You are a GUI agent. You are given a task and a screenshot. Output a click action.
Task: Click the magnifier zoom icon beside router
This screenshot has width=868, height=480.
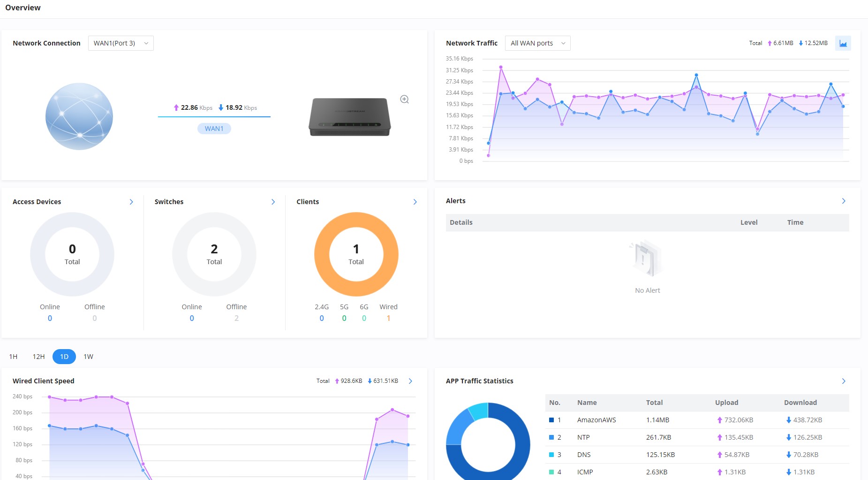click(404, 99)
